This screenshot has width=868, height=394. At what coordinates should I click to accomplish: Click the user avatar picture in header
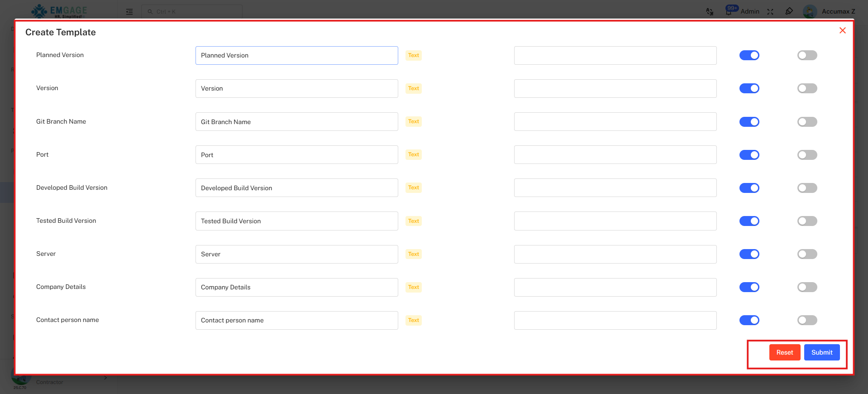coord(810,11)
